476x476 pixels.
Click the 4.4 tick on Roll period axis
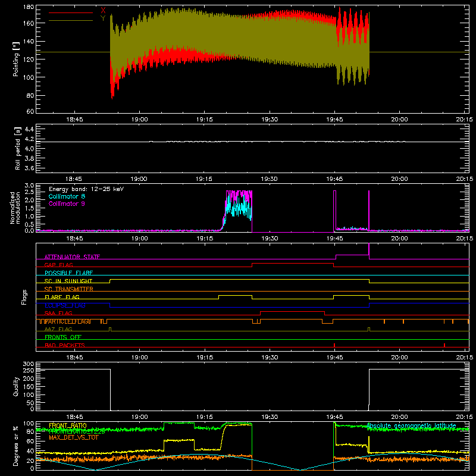(29, 129)
